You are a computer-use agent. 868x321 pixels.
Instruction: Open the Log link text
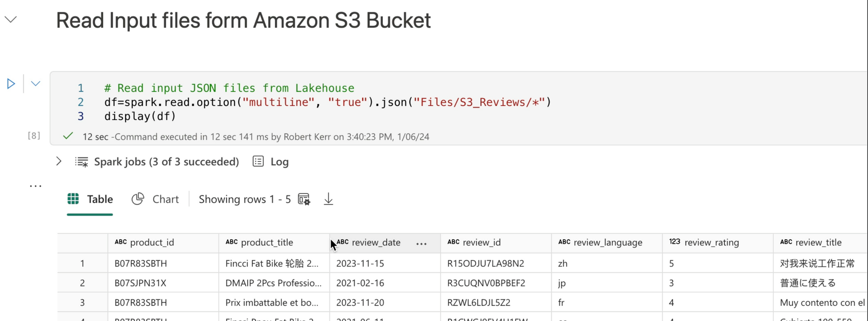click(279, 162)
